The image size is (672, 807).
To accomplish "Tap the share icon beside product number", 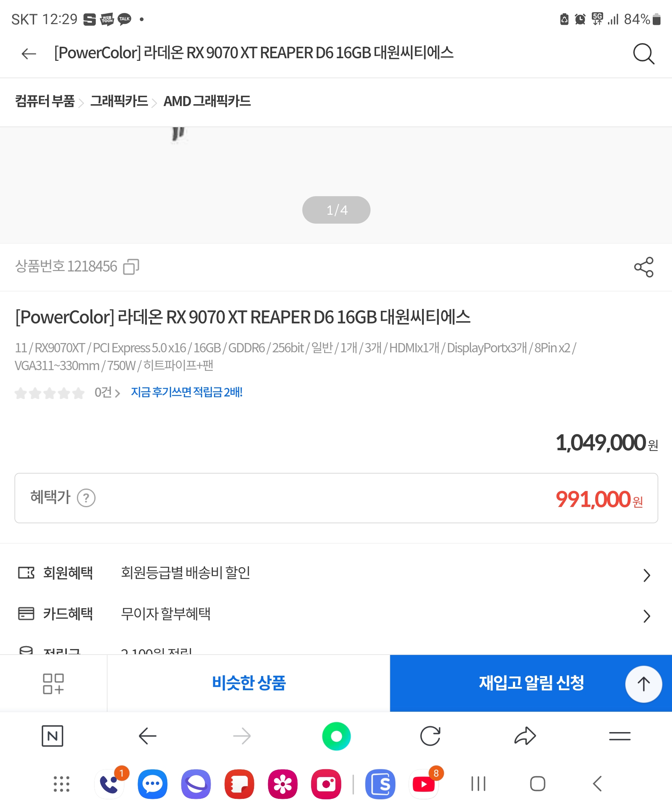I will pyautogui.click(x=643, y=267).
